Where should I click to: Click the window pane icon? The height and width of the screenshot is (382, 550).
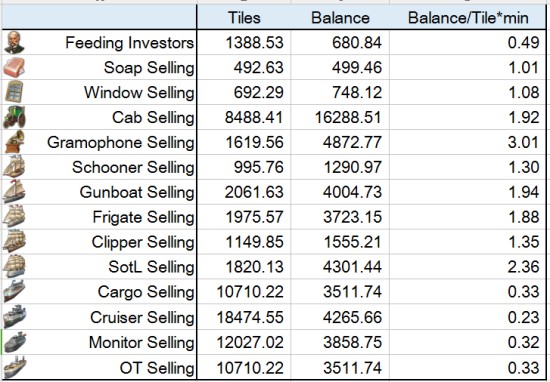[x=14, y=92]
